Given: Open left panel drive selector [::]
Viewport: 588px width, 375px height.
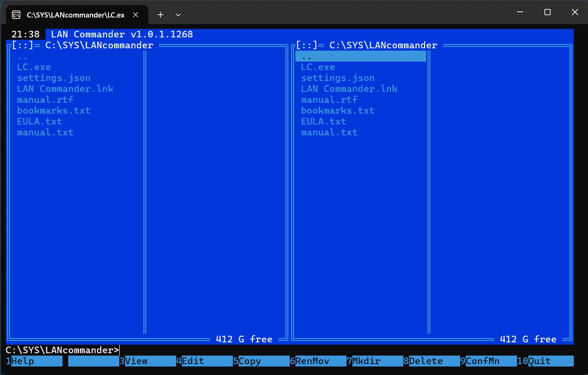Looking at the screenshot, I should (x=23, y=45).
